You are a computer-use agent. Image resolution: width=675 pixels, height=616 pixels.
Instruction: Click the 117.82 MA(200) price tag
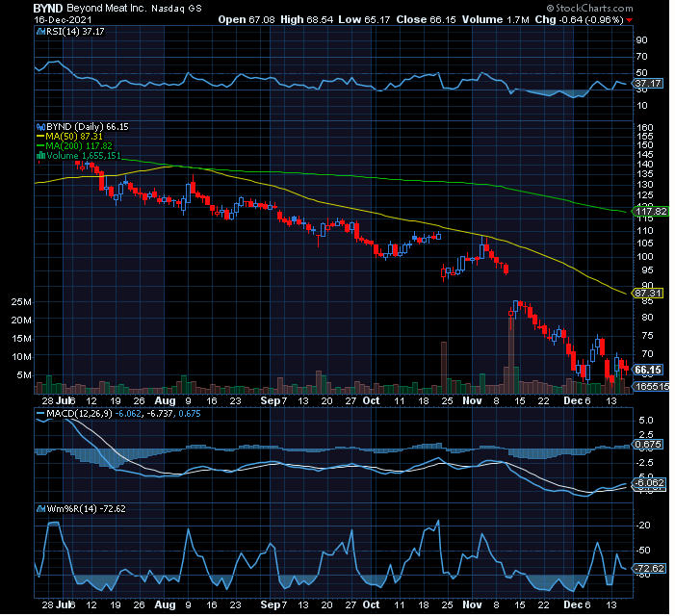point(651,211)
